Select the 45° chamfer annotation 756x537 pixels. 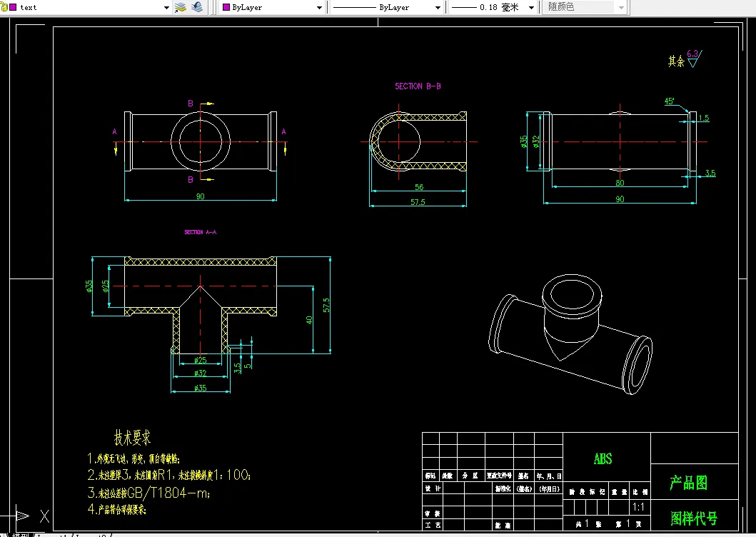670,102
